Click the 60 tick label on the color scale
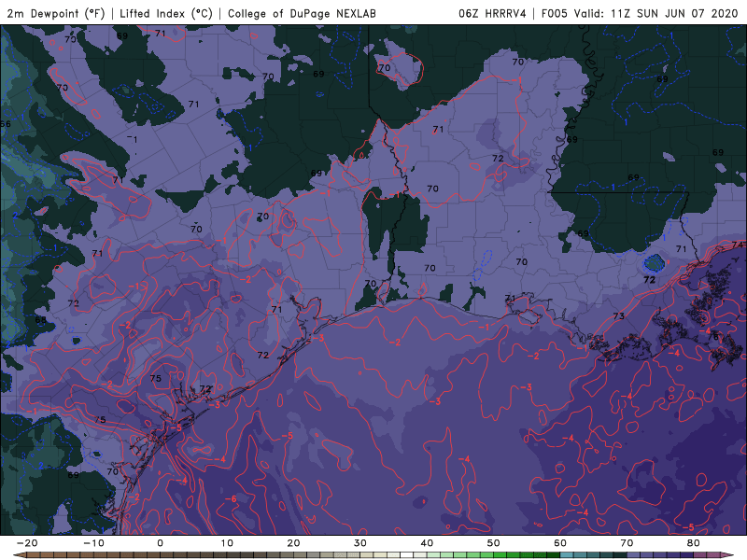 [x=560, y=543]
